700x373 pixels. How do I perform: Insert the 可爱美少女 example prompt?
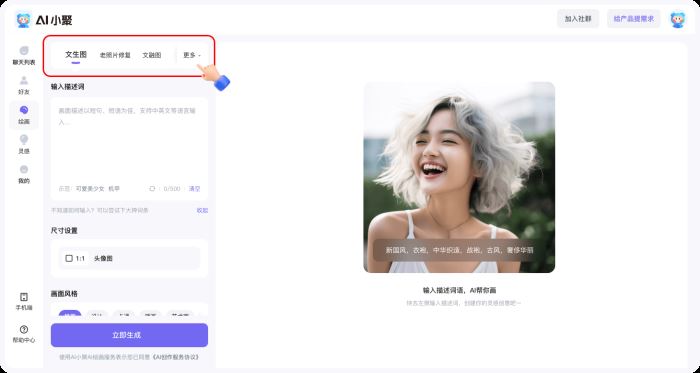tap(90, 189)
